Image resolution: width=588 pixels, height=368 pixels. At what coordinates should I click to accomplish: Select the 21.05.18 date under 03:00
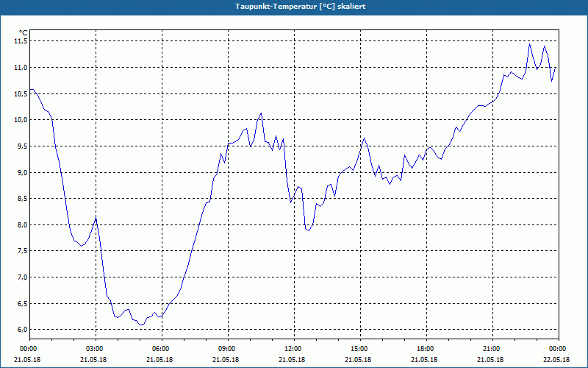click(94, 359)
